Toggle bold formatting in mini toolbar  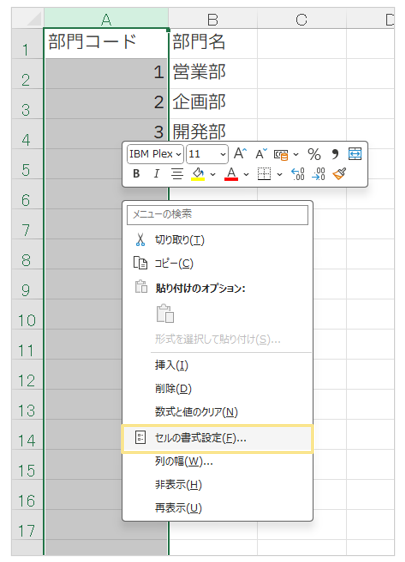click(x=136, y=174)
